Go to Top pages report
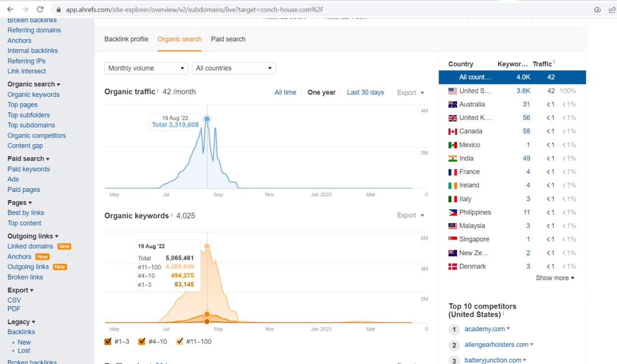Viewport: 617px width, 364px height. tap(22, 105)
